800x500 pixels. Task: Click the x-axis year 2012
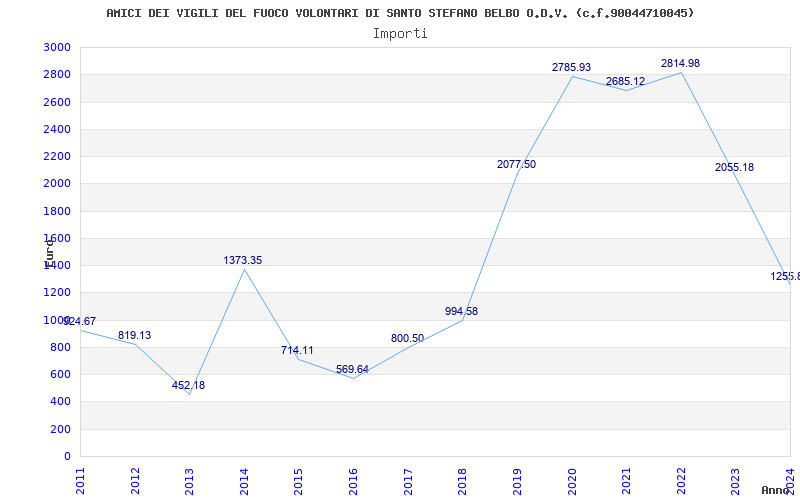click(135, 481)
